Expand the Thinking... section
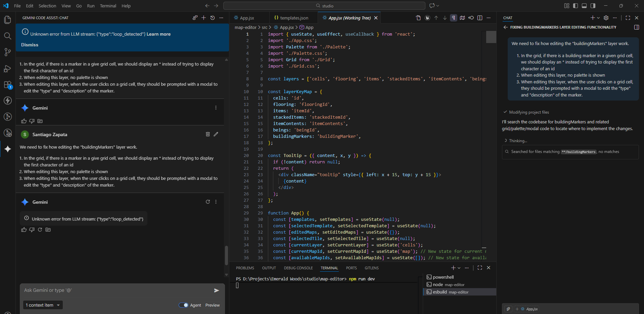The height and width of the screenshot is (314, 644). coord(518,141)
